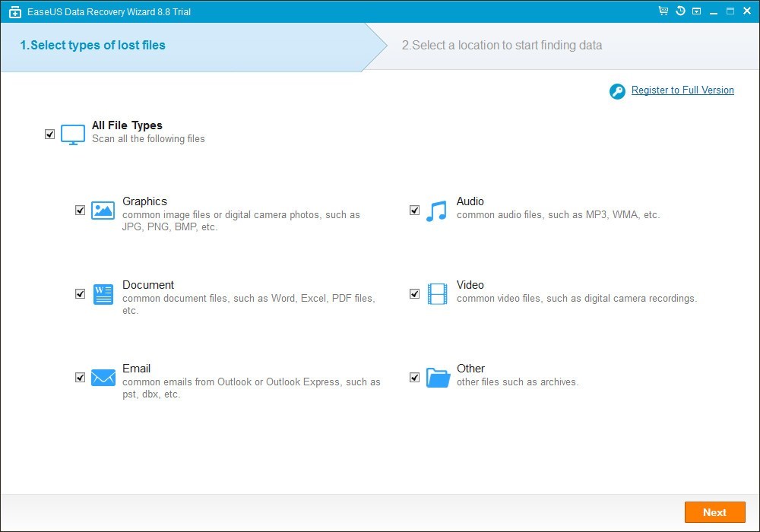Viewport: 760px width, 532px height.
Task: Click the Document Word file icon
Action: tap(103, 293)
